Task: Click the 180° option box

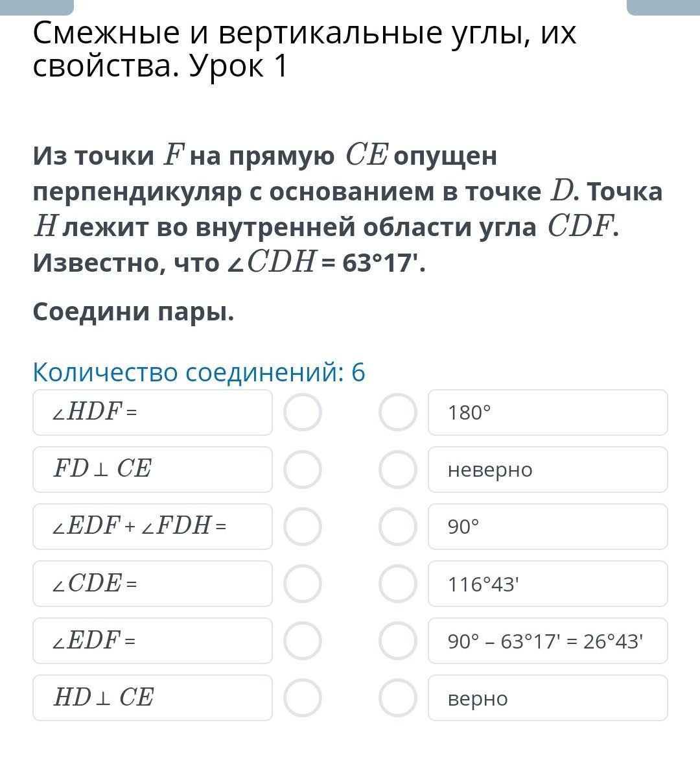Action: tap(548, 412)
